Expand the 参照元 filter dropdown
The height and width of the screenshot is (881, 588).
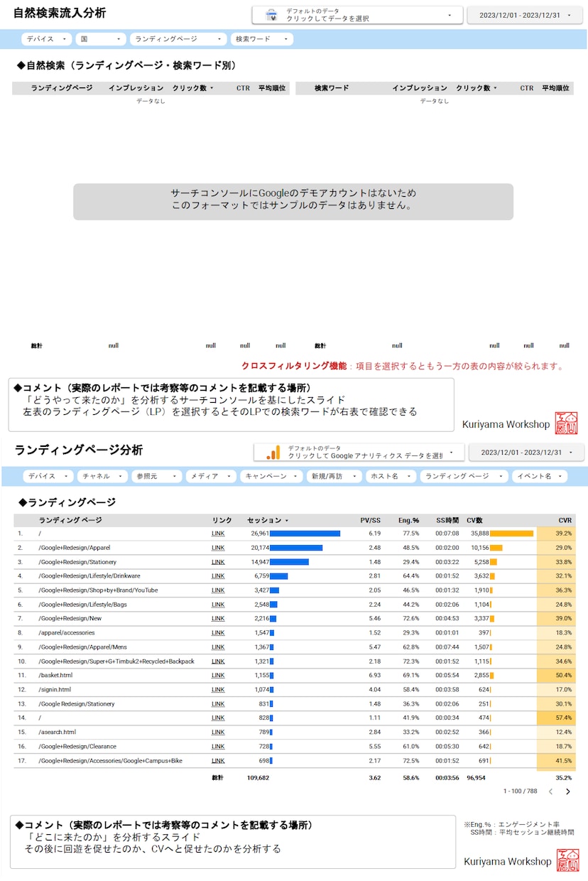pyautogui.click(x=157, y=476)
